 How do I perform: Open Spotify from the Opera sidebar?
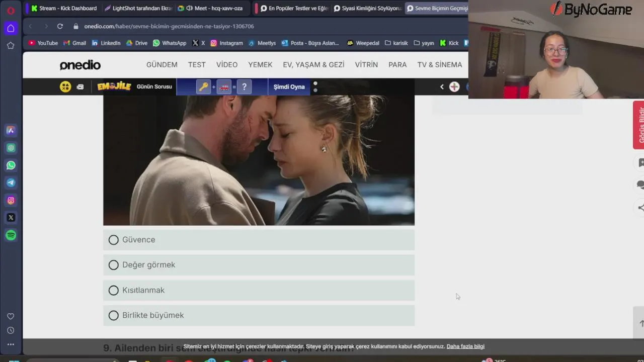pyautogui.click(x=11, y=235)
